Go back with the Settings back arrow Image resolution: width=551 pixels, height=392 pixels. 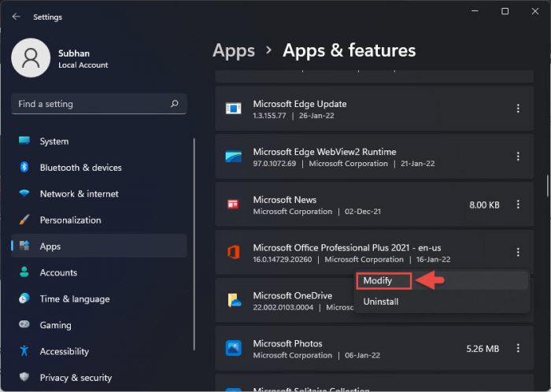coord(17,17)
